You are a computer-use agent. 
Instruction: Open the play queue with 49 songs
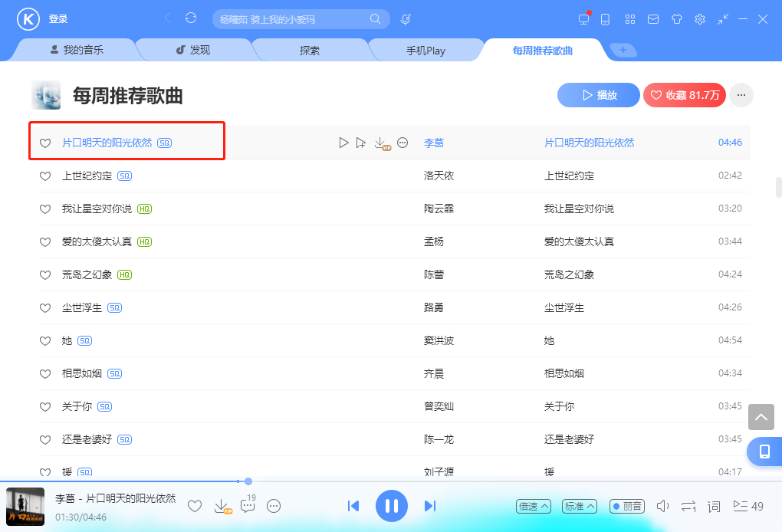point(748,506)
